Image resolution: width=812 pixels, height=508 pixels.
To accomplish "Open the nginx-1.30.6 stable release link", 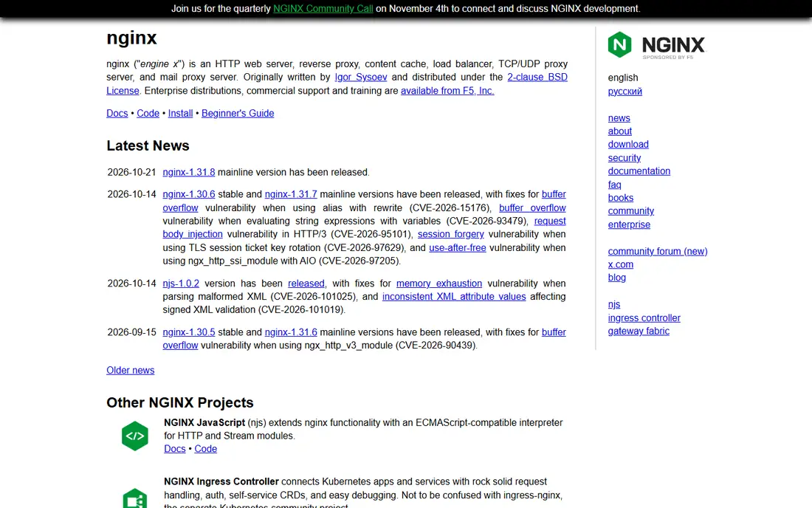I will (188, 194).
